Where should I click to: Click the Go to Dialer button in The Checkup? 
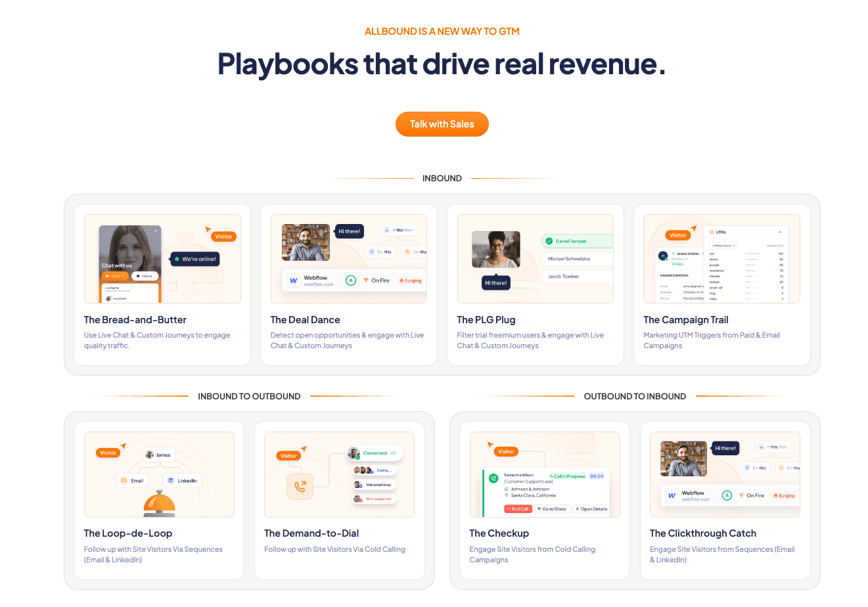click(552, 509)
